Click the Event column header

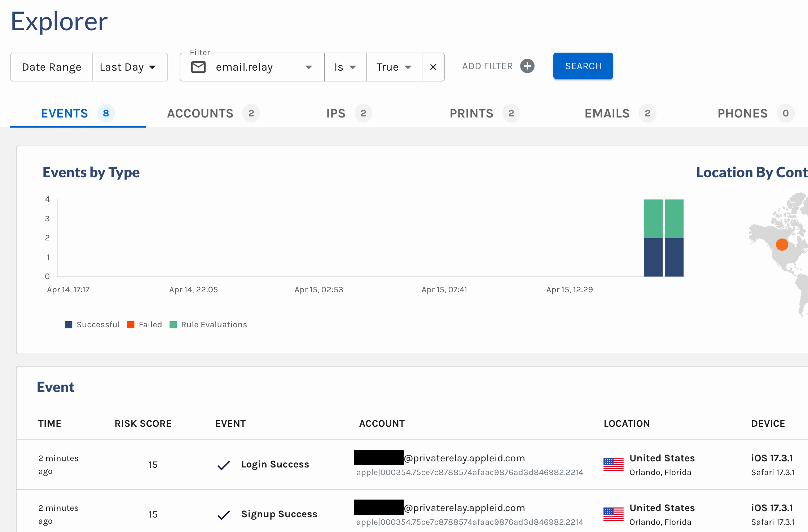click(x=231, y=424)
